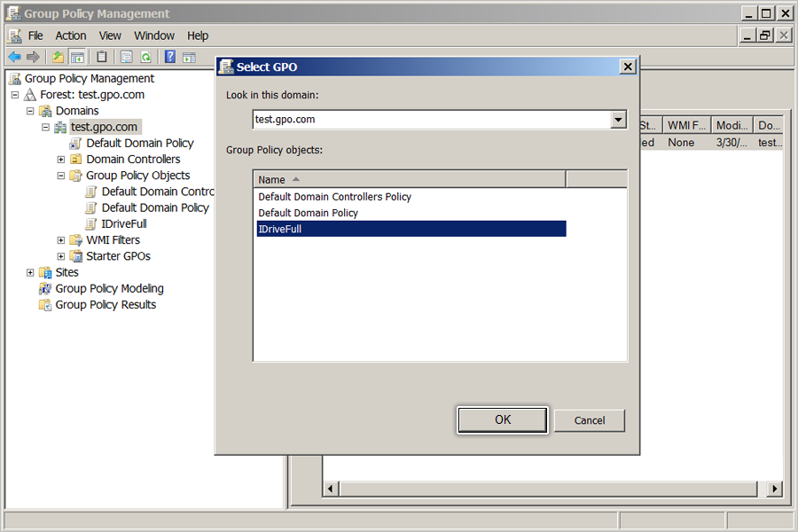Expand the Sites node in tree
This screenshot has width=798, height=532.
point(30,273)
